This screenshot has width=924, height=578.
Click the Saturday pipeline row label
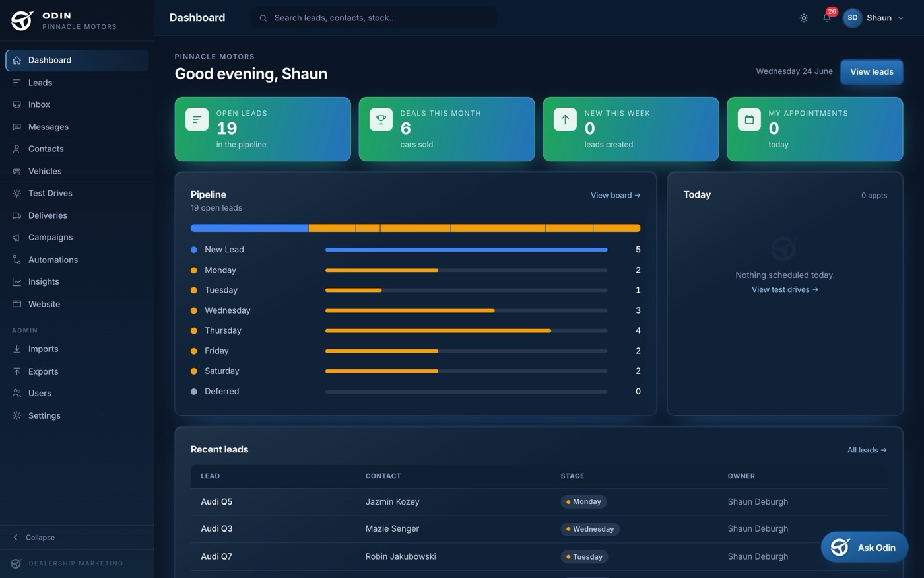(222, 371)
